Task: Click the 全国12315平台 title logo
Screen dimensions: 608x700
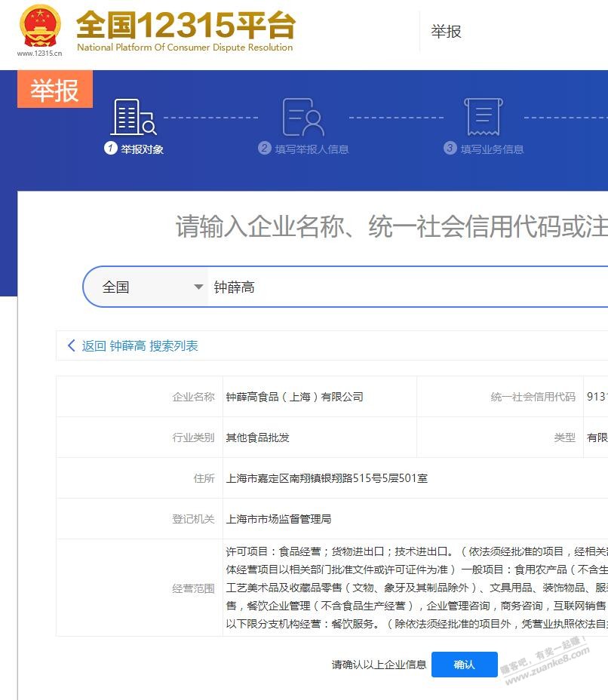Action: (186, 31)
